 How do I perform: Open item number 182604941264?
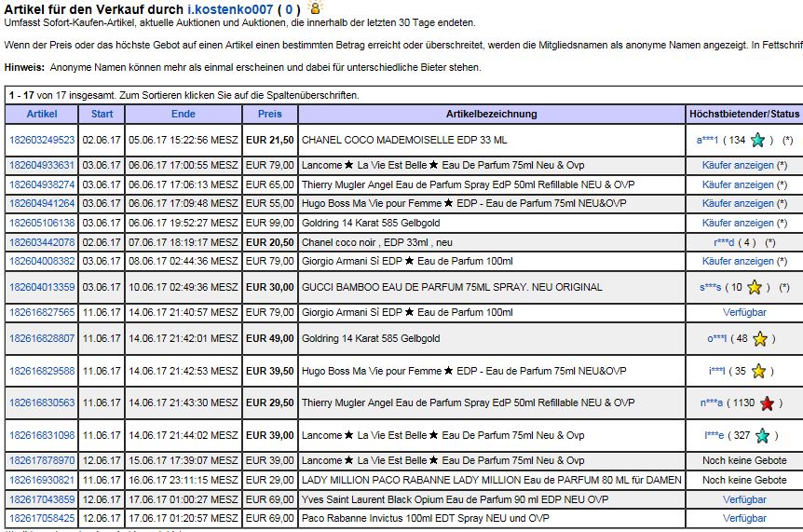(x=42, y=203)
